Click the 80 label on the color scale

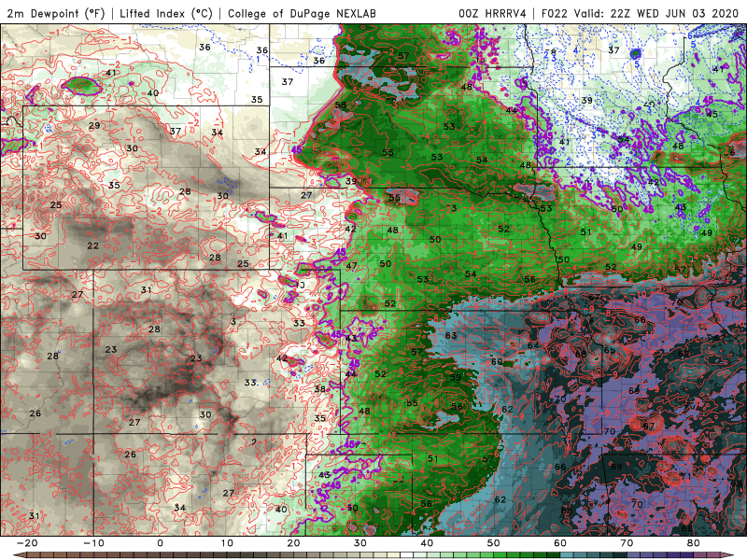tap(694, 543)
